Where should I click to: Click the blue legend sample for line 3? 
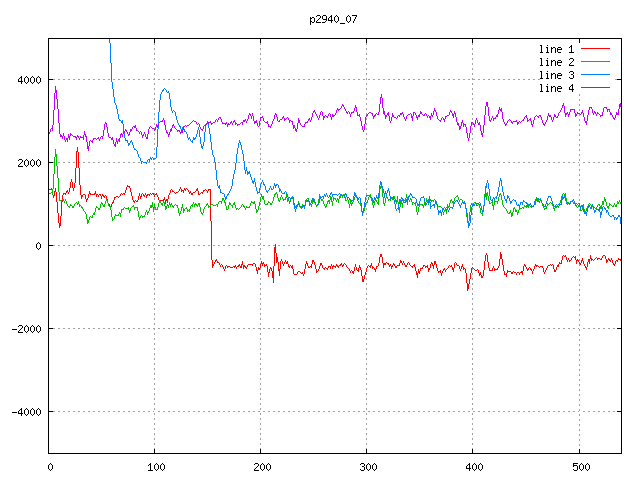click(x=596, y=75)
